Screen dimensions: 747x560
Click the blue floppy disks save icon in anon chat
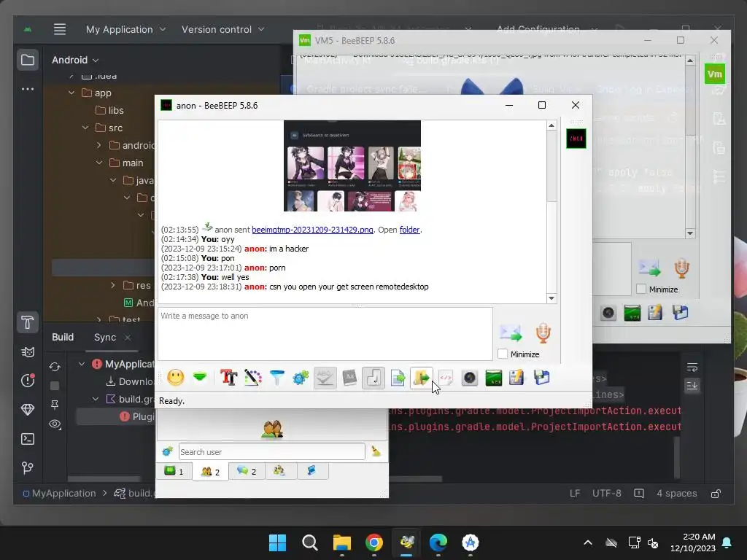click(541, 378)
